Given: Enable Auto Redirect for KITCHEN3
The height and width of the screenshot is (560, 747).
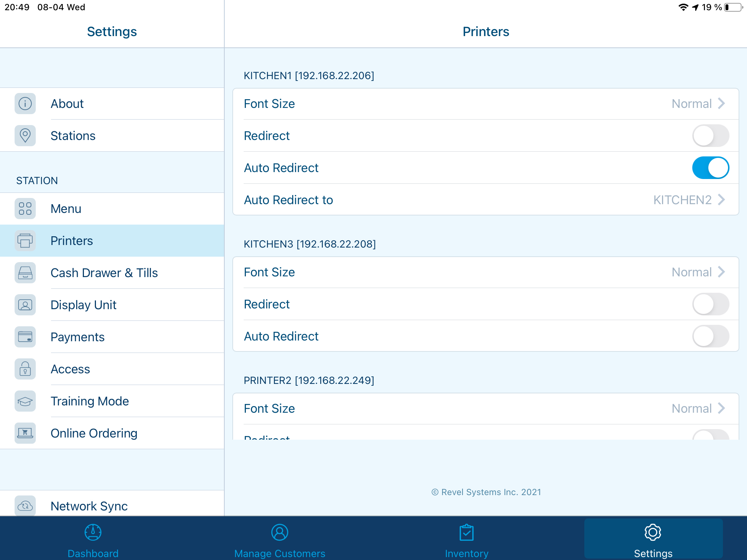Looking at the screenshot, I should pos(710,336).
